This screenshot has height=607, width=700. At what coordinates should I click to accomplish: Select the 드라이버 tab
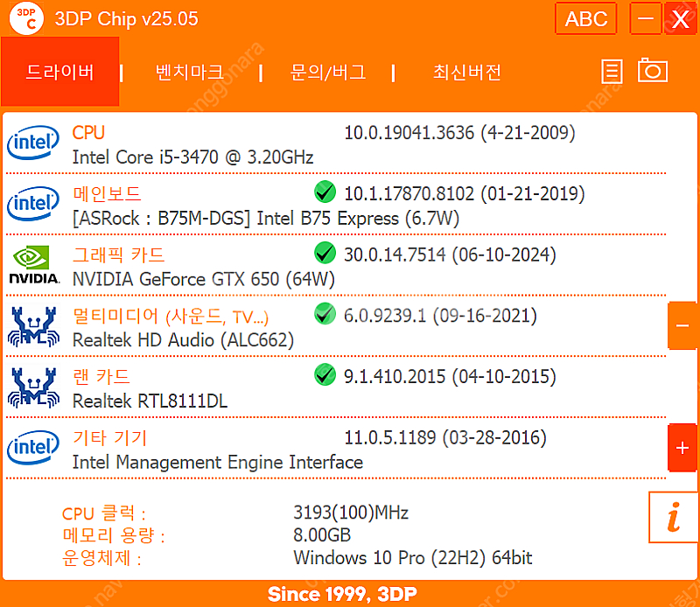pyautogui.click(x=59, y=72)
